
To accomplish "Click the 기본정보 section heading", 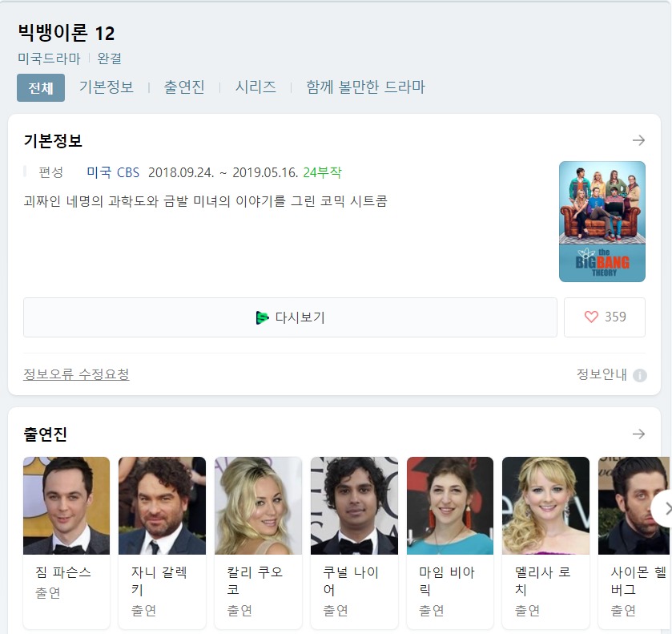I will coord(53,141).
